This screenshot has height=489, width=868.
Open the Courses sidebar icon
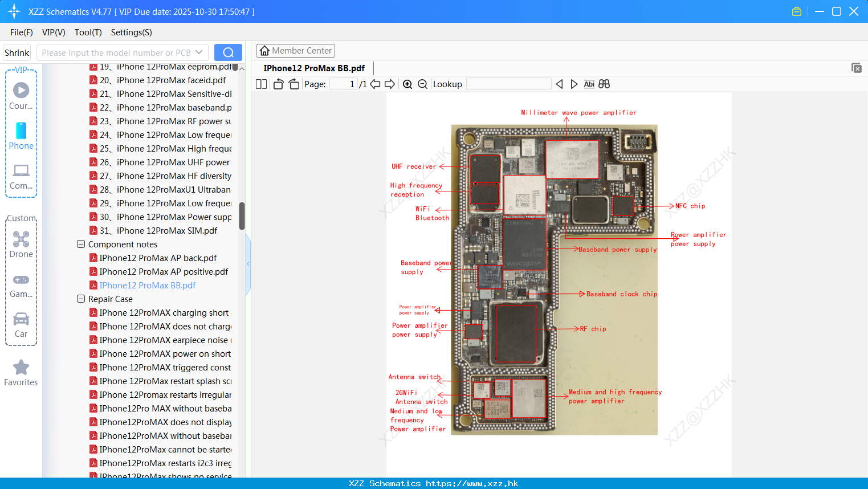pyautogui.click(x=21, y=95)
